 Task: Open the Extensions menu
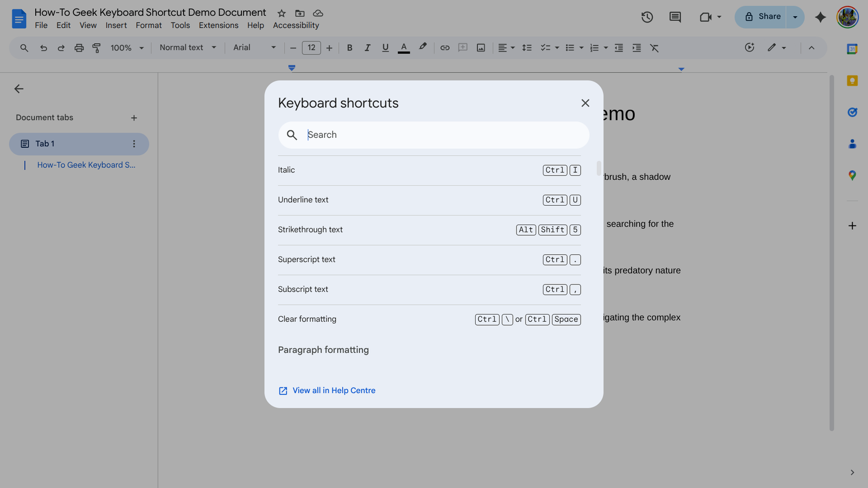pos(218,25)
